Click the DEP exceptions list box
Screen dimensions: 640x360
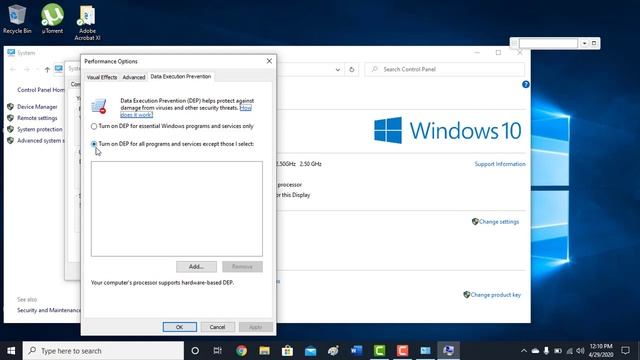pos(177,209)
